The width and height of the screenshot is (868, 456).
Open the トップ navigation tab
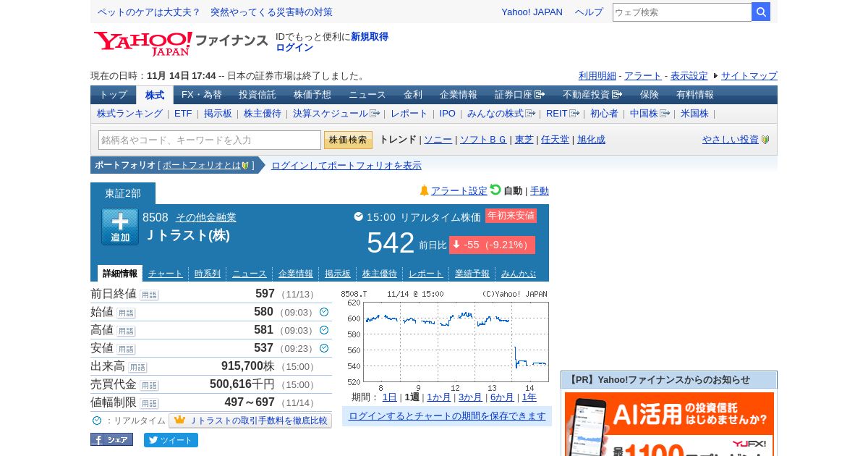[x=113, y=95]
